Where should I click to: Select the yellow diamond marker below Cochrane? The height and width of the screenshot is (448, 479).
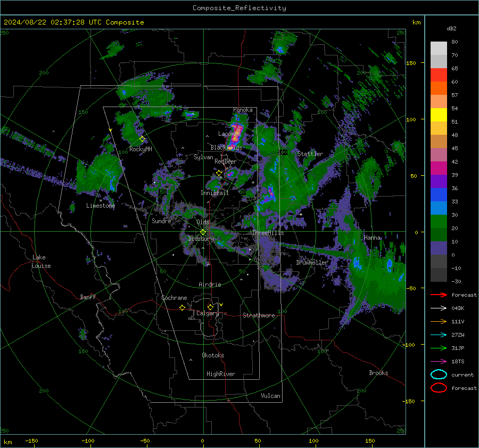coord(182,307)
